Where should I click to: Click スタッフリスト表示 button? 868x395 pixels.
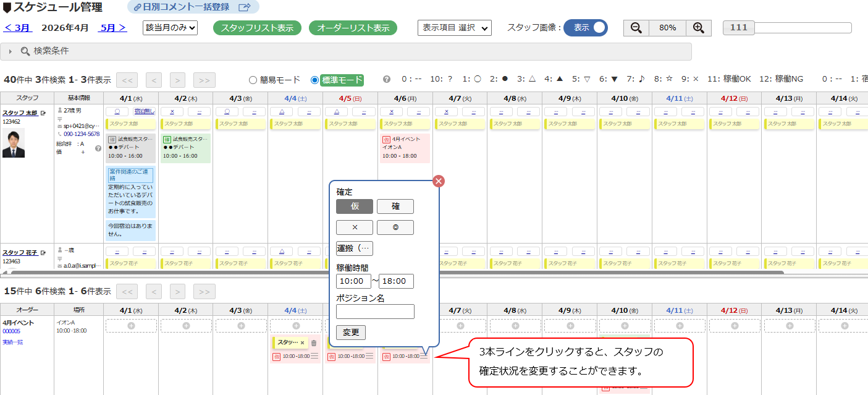coord(257,28)
